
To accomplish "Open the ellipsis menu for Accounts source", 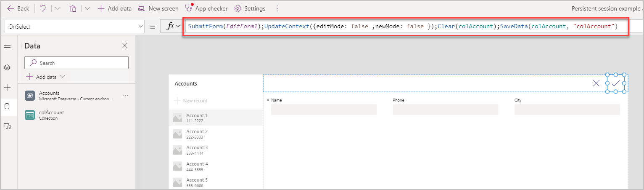I will (x=126, y=96).
